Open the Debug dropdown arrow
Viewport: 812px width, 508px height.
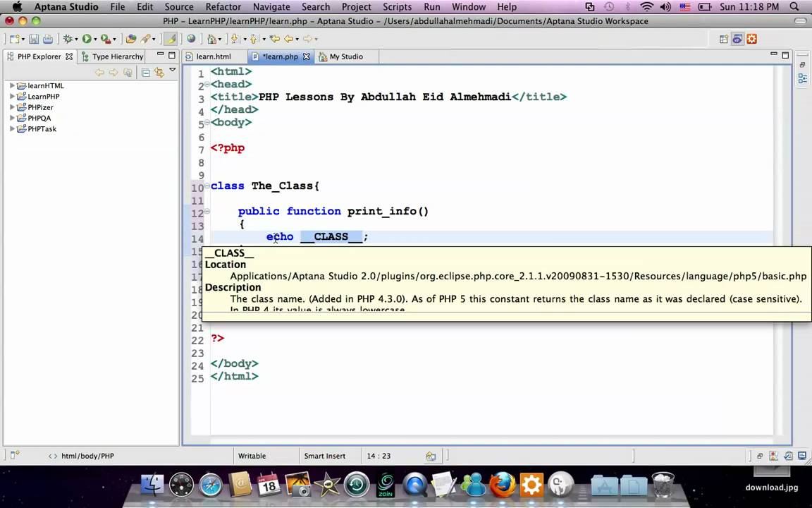pyautogui.click(x=76, y=40)
